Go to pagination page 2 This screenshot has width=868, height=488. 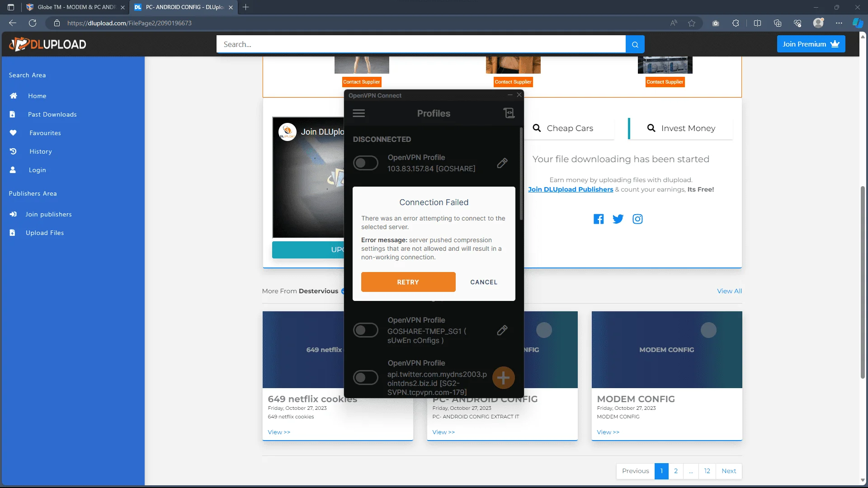676,471
